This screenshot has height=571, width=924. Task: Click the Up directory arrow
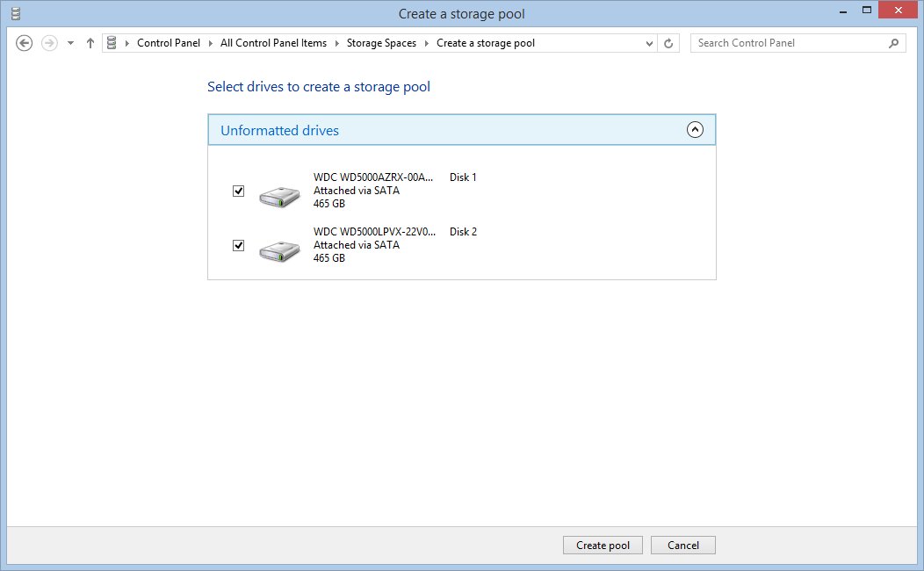[90, 43]
